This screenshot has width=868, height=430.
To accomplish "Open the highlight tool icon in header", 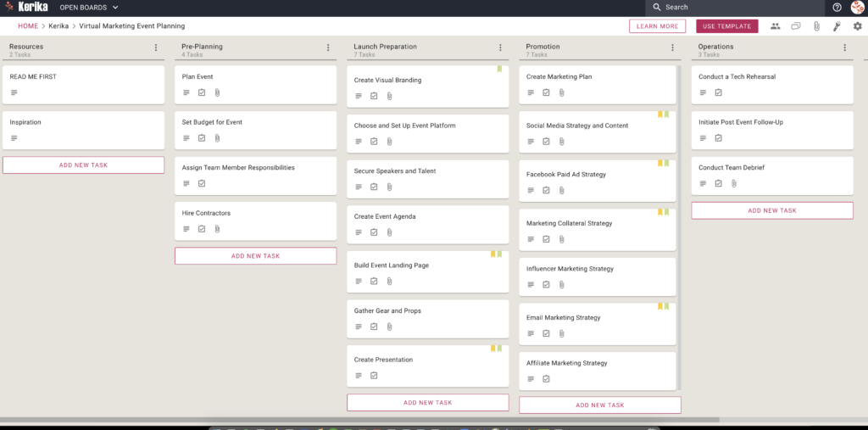I will click(837, 26).
